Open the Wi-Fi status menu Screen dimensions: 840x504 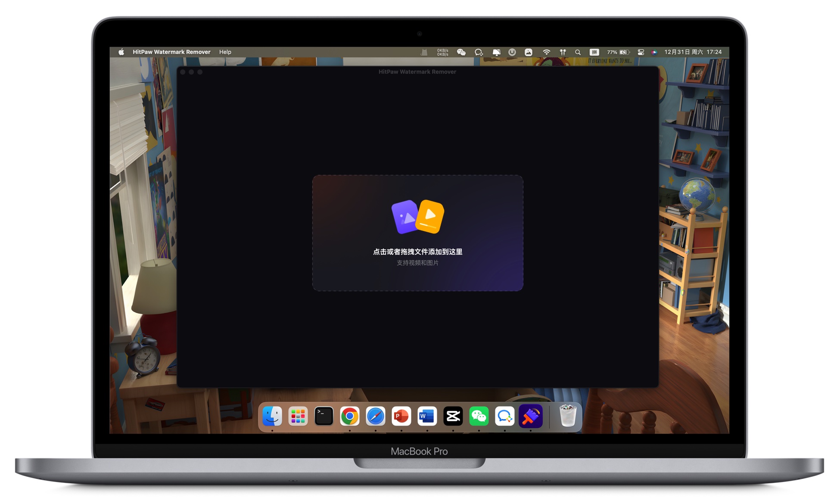pyautogui.click(x=546, y=52)
